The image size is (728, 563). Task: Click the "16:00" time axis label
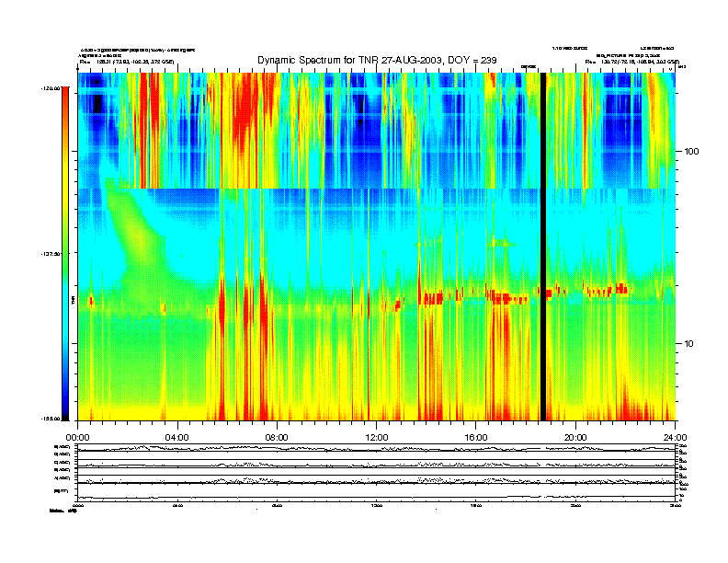476,438
